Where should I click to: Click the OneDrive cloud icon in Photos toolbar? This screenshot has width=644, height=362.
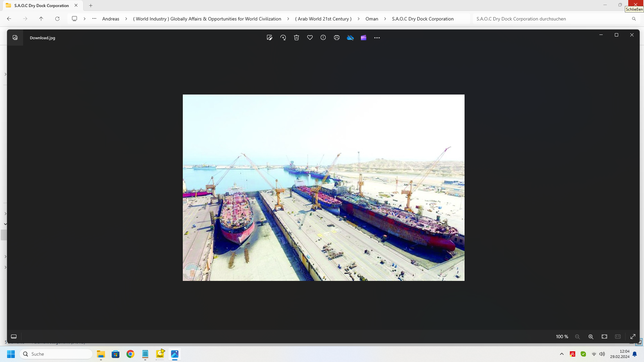(x=350, y=38)
